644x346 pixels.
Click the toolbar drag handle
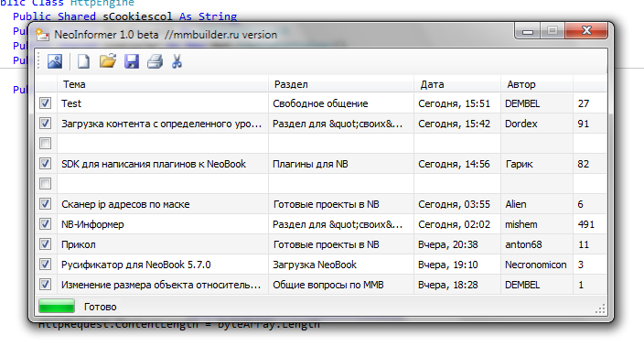pos(39,61)
